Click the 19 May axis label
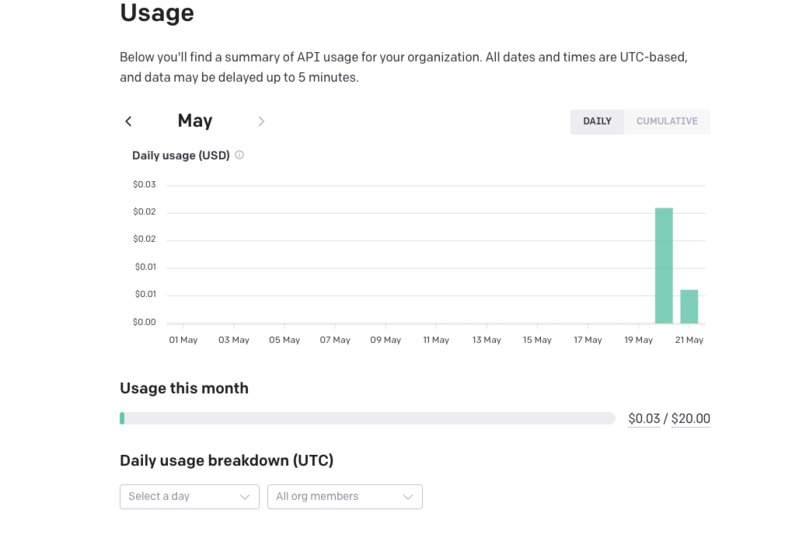The height and width of the screenshot is (552, 806). (x=638, y=340)
